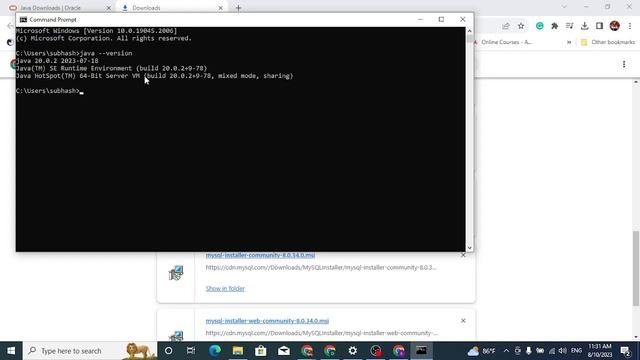Open the Chrome three-dot main menu

tap(630, 26)
